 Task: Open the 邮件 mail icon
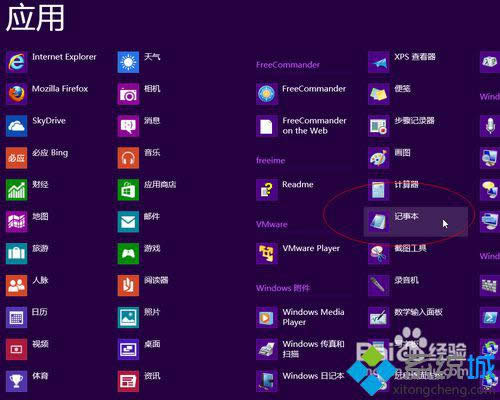pos(128,222)
